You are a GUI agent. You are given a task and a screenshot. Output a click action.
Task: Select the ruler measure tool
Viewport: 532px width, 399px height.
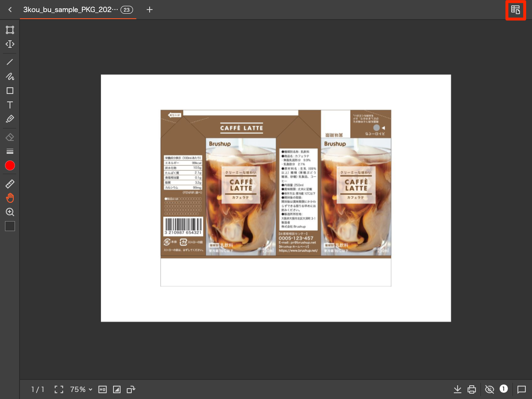pyautogui.click(x=10, y=184)
